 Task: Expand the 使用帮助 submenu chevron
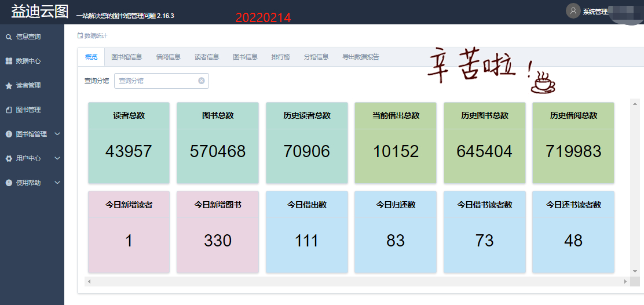pyautogui.click(x=57, y=183)
